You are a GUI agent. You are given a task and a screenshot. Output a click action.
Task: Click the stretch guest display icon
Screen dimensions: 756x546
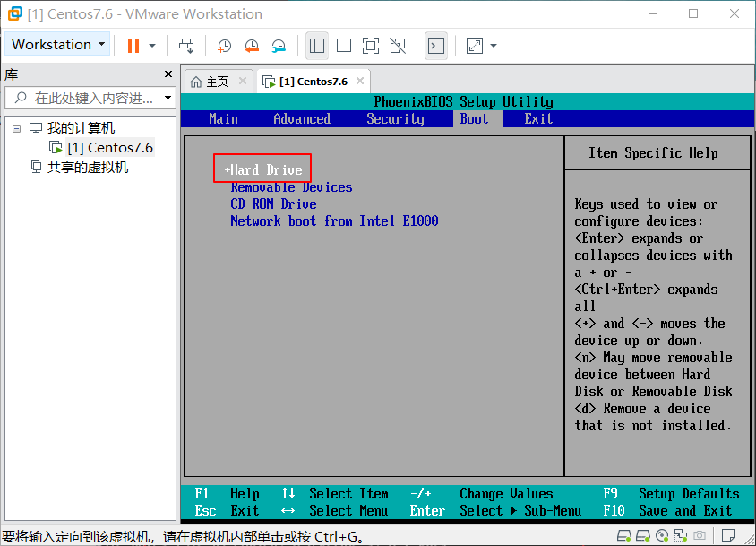(x=475, y=46)
